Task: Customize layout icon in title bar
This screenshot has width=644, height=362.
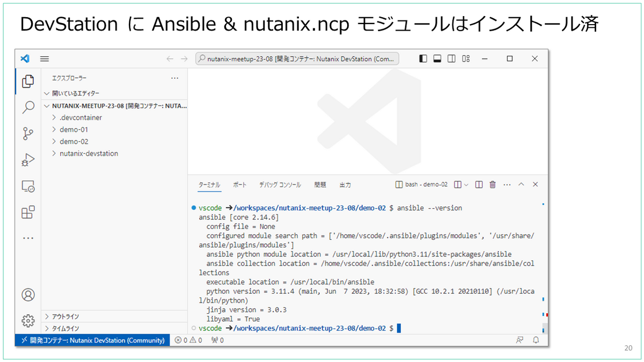Action: click(x=466, y=58)
